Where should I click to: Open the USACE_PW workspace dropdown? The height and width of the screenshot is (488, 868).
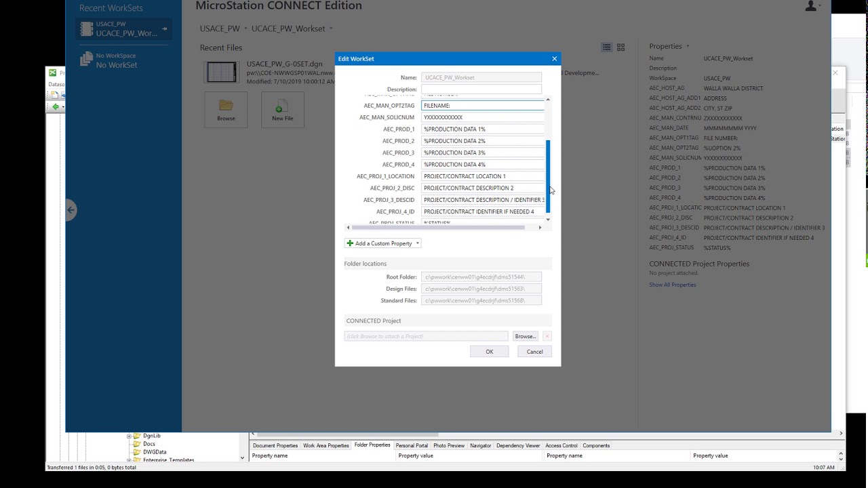[245, 29]
